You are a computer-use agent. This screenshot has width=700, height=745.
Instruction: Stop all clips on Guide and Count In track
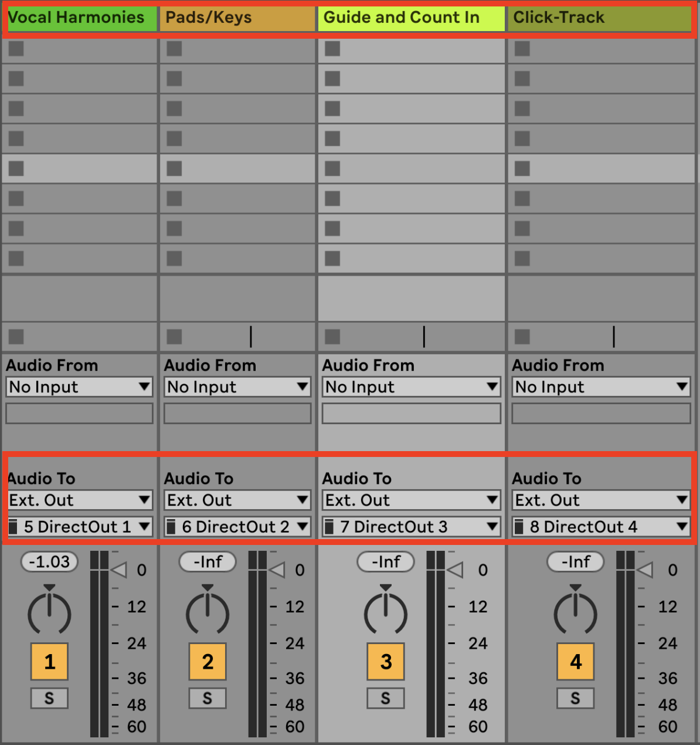[x=332, y=337]
